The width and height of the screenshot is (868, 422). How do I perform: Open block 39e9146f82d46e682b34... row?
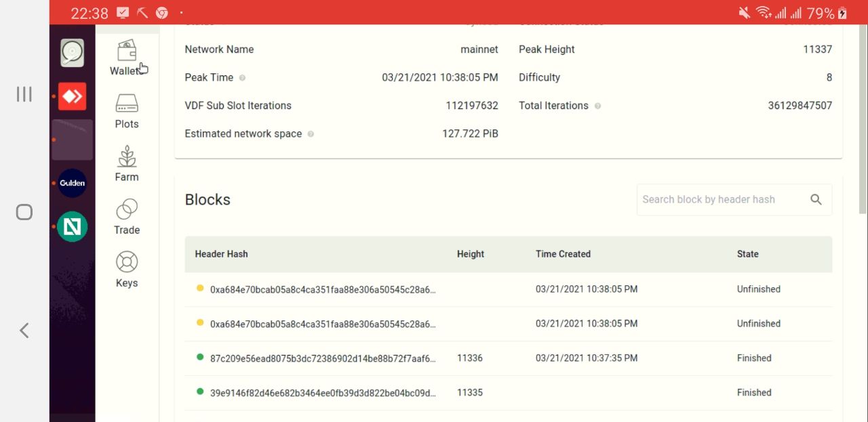click(508, 392)
